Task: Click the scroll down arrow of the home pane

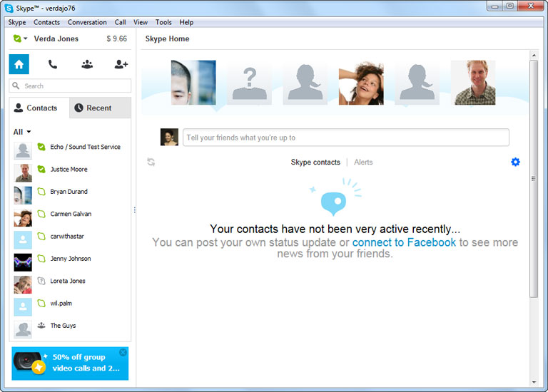Action: tap(534, 382)
